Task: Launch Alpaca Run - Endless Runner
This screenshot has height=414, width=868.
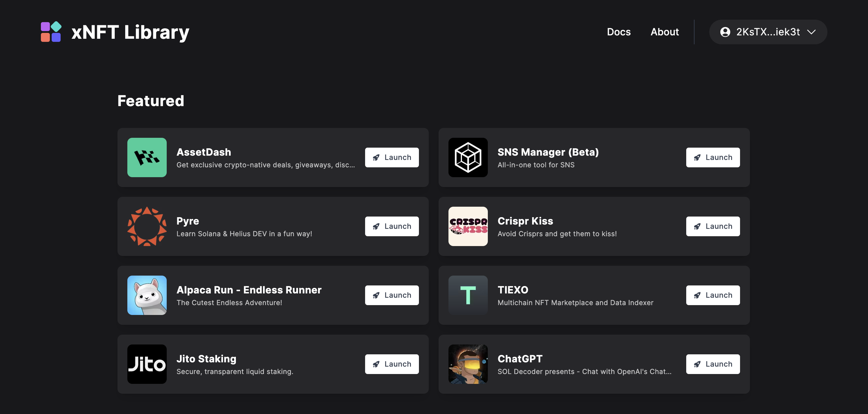Action: pyautogui.click(x=392, y=295)
